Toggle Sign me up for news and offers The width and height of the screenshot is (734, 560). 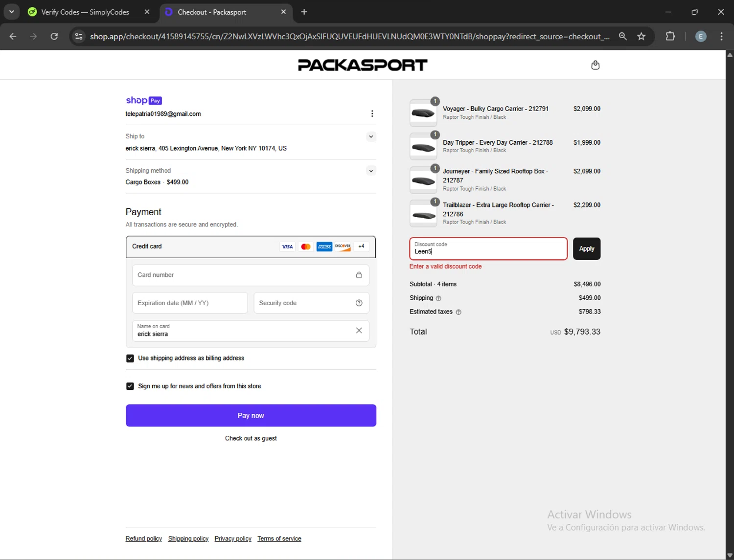(130, 386)
